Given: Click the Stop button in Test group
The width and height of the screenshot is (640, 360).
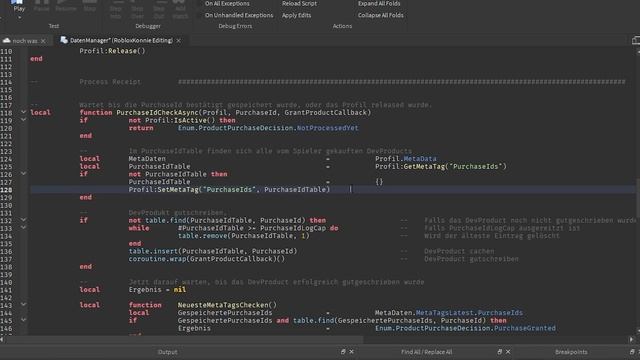Looking at the screenshot, I should tap(89, 6).
